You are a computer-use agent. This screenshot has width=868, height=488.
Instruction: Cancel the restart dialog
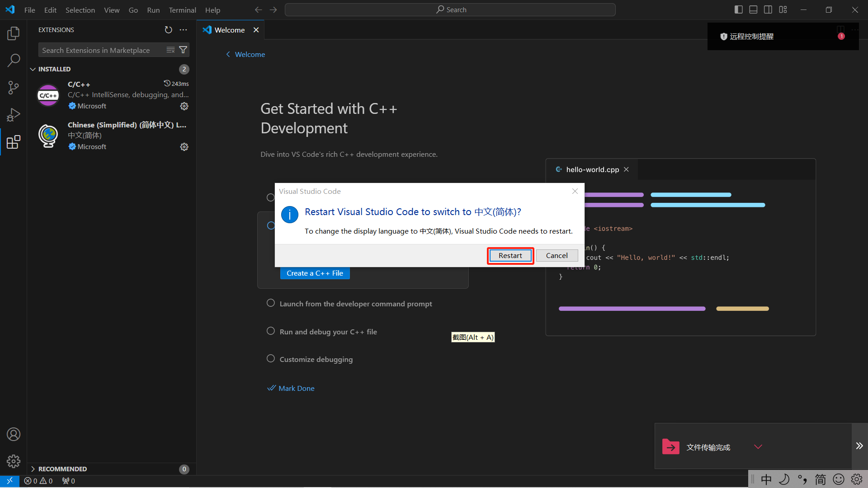pyautogui.click(x=557, y=255)
